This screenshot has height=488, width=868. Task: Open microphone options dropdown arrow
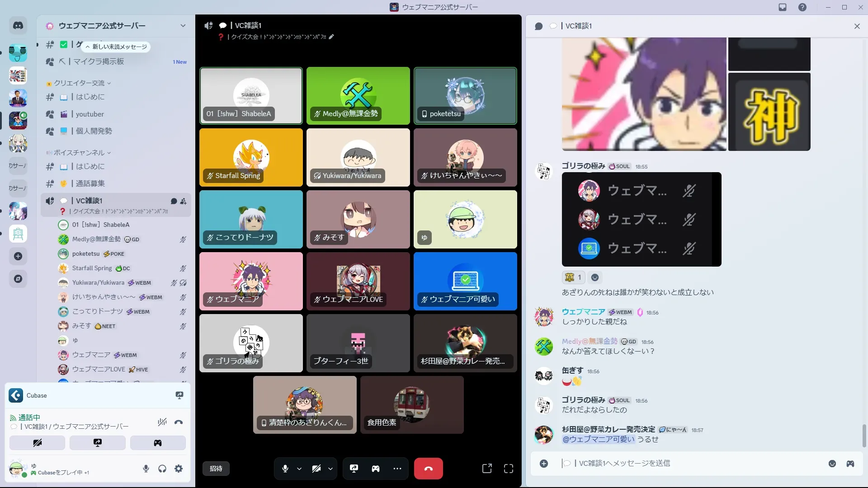(299, 469)
